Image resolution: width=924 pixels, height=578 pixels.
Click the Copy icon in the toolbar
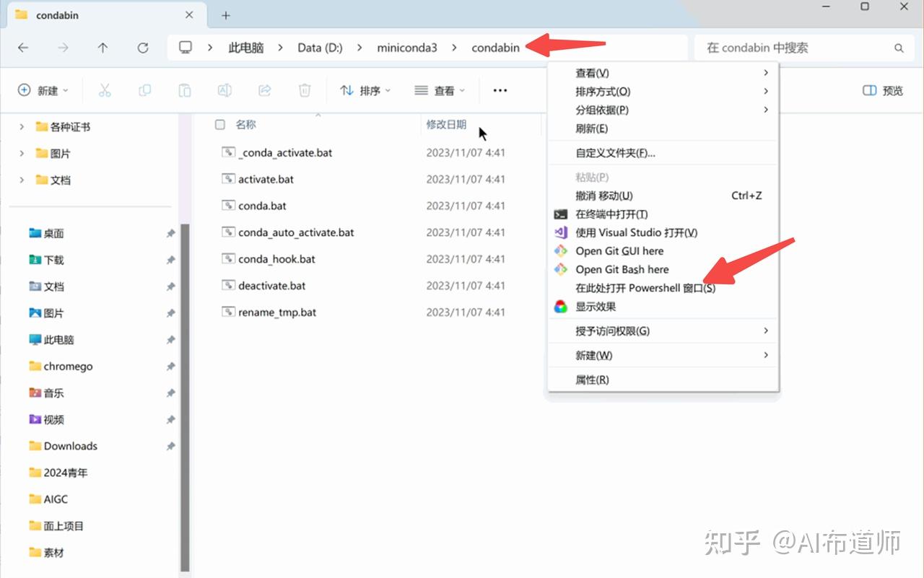(144, 90)
